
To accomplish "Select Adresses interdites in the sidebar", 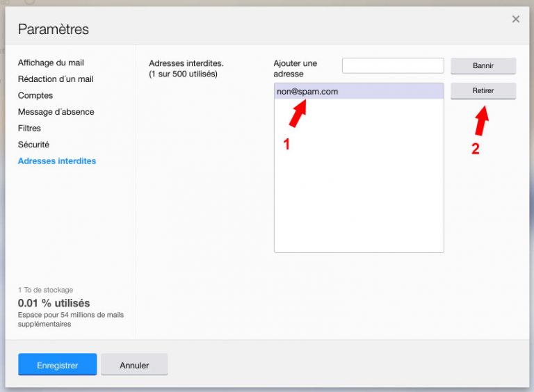I will (x=57, y=161).
